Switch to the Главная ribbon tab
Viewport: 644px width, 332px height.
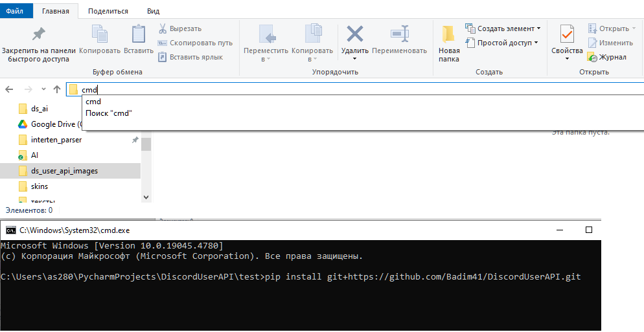(x=56, y=11)
